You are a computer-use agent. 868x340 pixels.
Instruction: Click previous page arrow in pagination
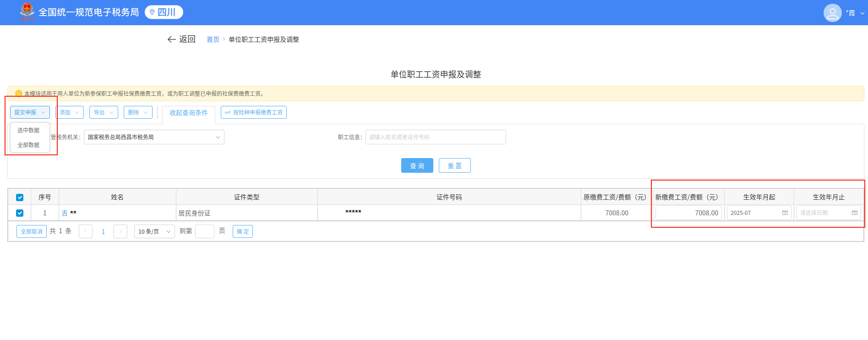click(86, 231)
